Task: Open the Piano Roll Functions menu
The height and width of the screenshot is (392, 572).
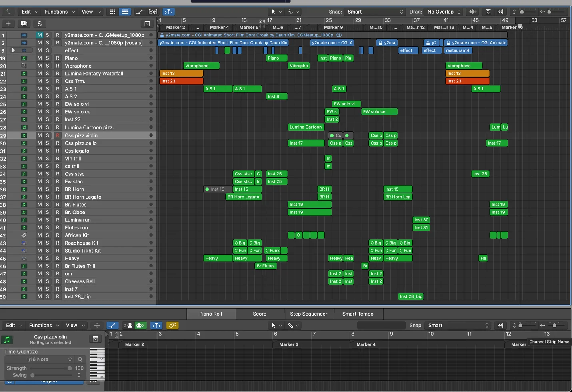Action: pyautogui.click(x=44, y=325)
